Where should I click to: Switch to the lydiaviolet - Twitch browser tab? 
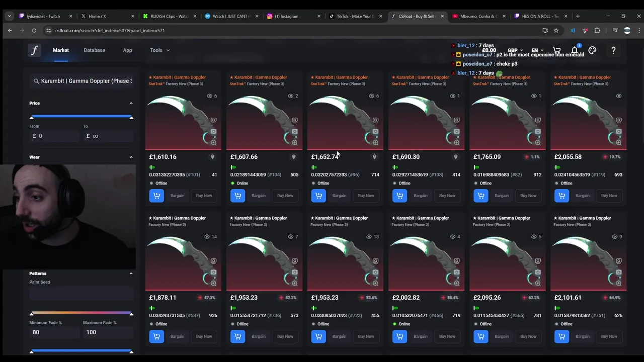click(45, 16)
